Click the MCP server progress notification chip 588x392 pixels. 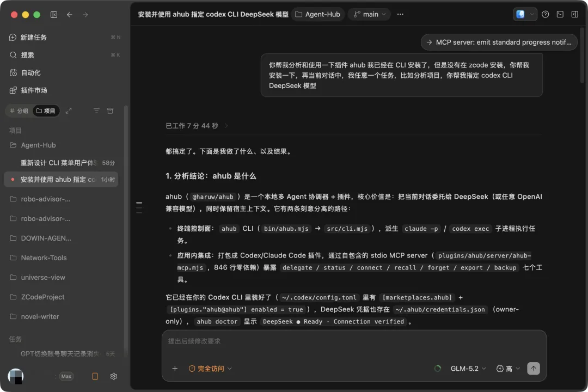499,42
